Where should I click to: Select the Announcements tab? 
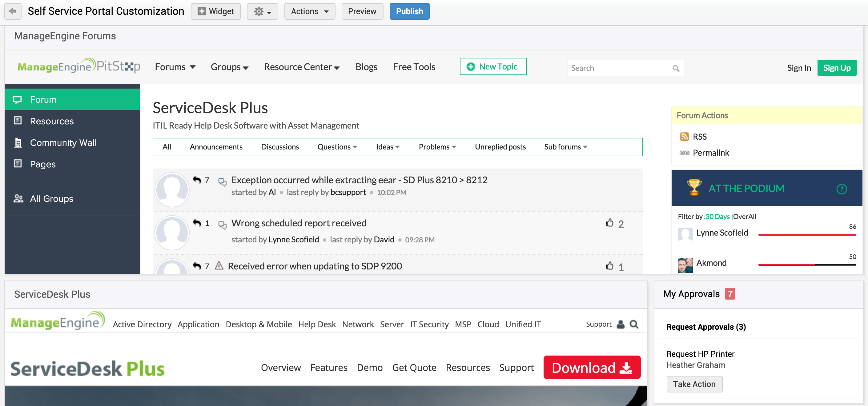216,147
